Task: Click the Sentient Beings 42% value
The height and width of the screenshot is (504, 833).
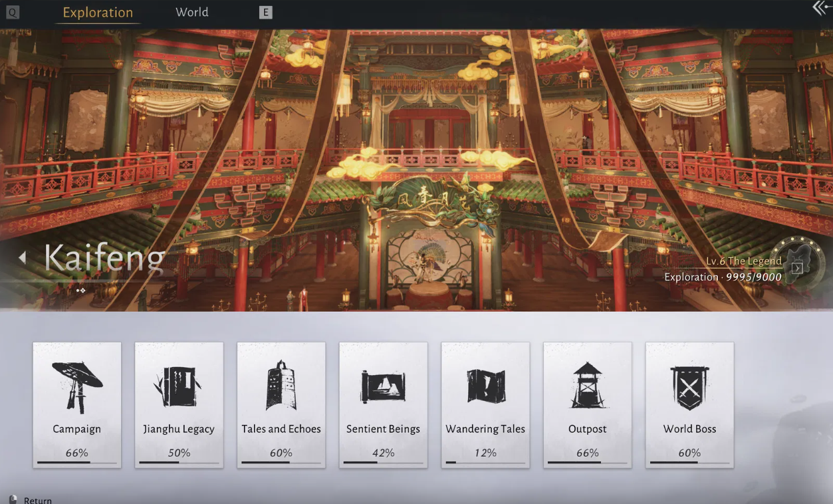Action: pos(383,453)
